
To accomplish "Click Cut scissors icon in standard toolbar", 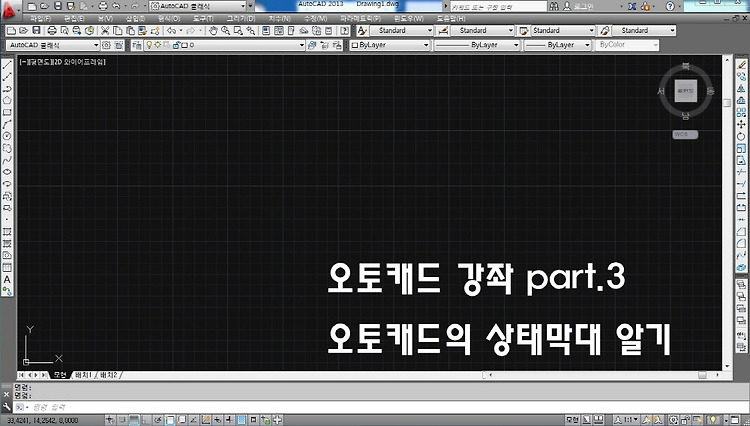I will [x=105, y=31].
